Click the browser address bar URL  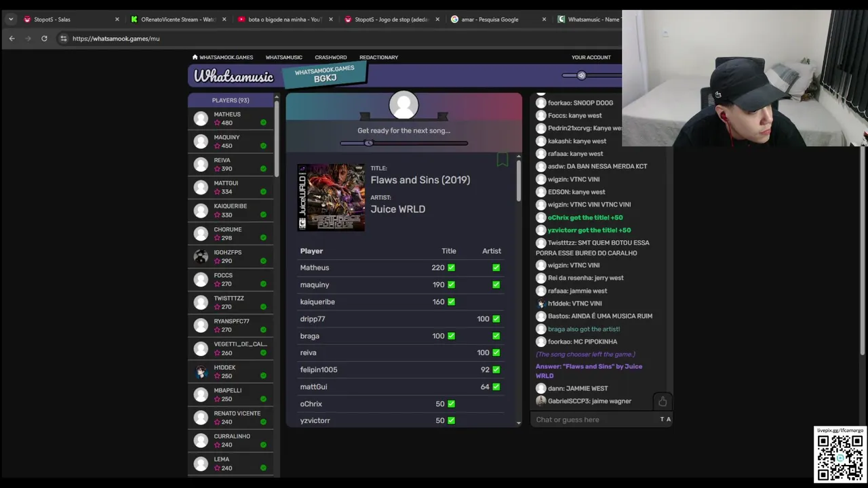(x=116, y=39)
